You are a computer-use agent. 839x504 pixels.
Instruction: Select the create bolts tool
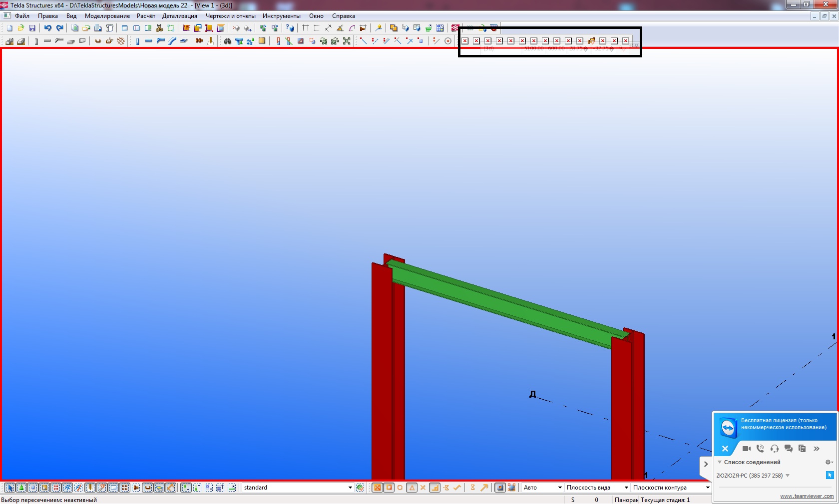click(199, 41)
